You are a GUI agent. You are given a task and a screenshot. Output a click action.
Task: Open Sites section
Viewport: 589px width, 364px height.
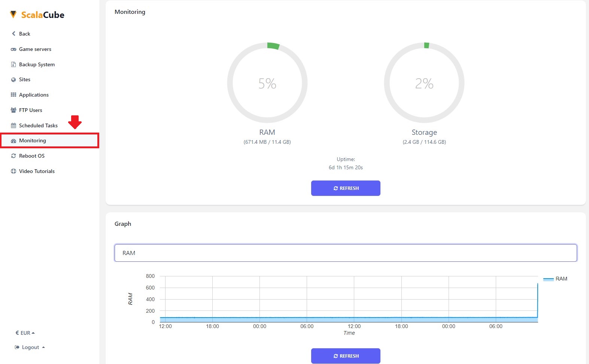coord(25,79)
